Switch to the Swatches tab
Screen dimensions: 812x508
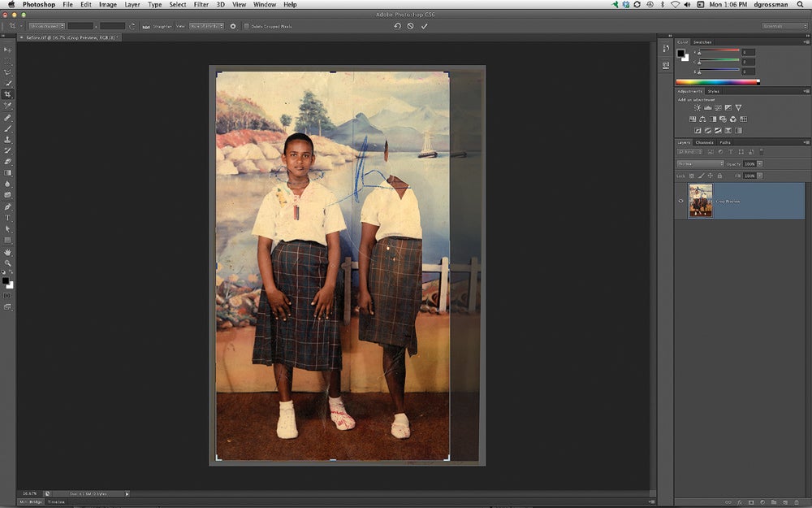point(702,42)
